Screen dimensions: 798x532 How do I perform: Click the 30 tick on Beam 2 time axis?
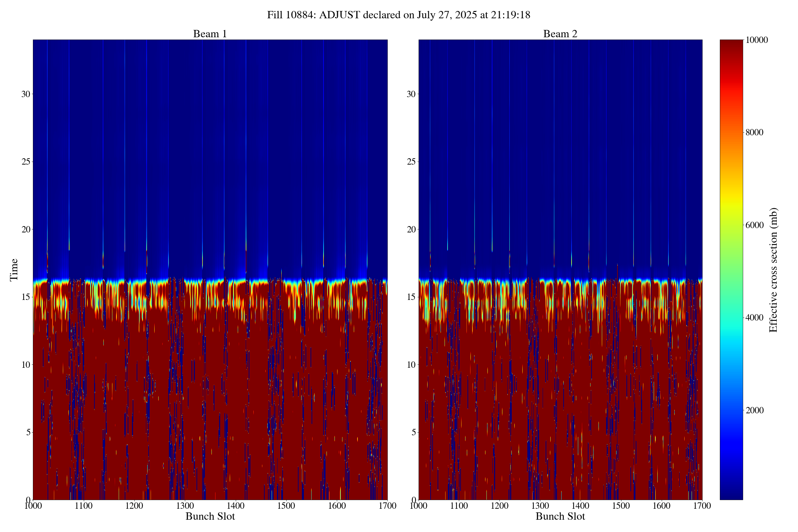[x=411, y=94]
